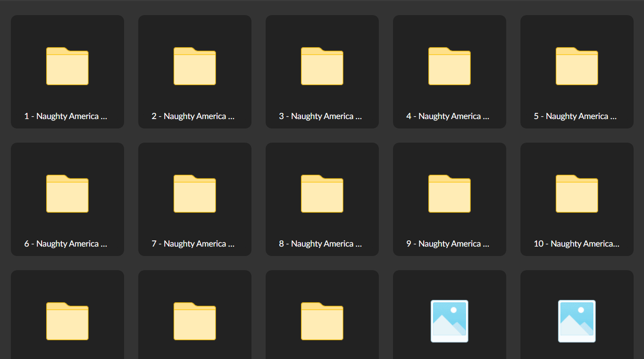Open the folder icon labeled 6 - Naughty America

click(x=67, y=194)
